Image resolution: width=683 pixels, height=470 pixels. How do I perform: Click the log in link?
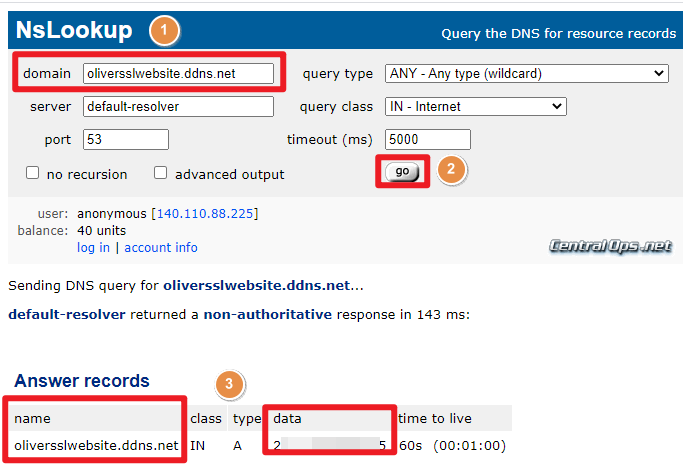[x=93, y=247]
